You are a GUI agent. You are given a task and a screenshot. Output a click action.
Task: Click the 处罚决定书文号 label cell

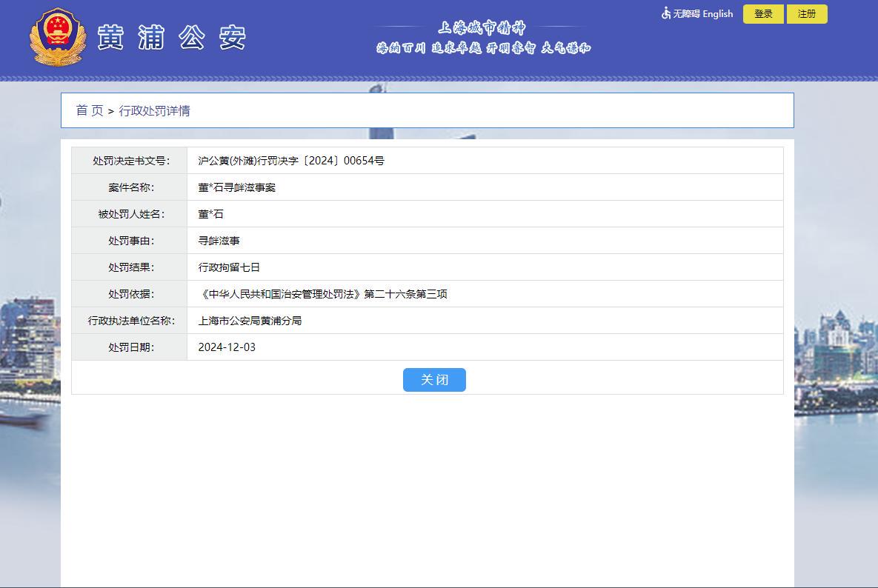tap(130, 161)
